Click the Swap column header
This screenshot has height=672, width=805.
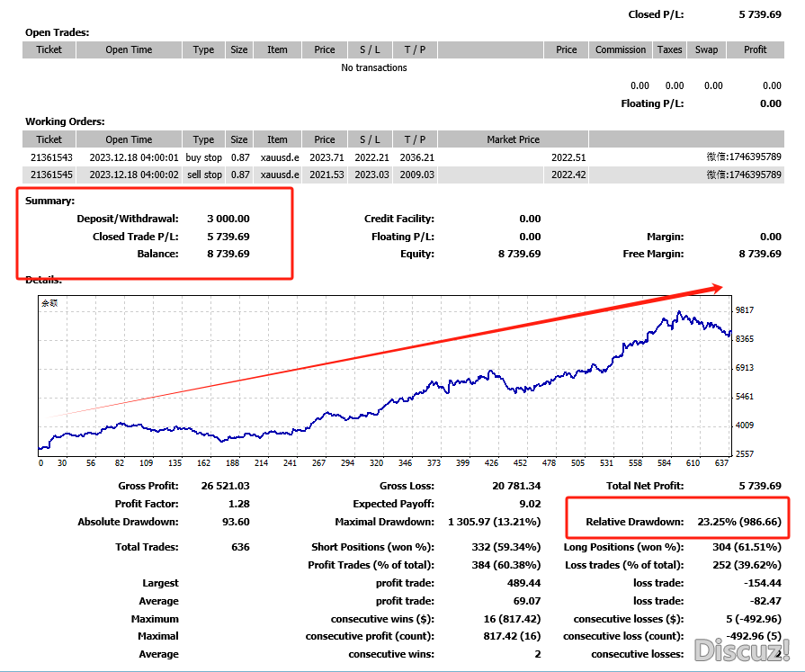(x=706, y=50)
